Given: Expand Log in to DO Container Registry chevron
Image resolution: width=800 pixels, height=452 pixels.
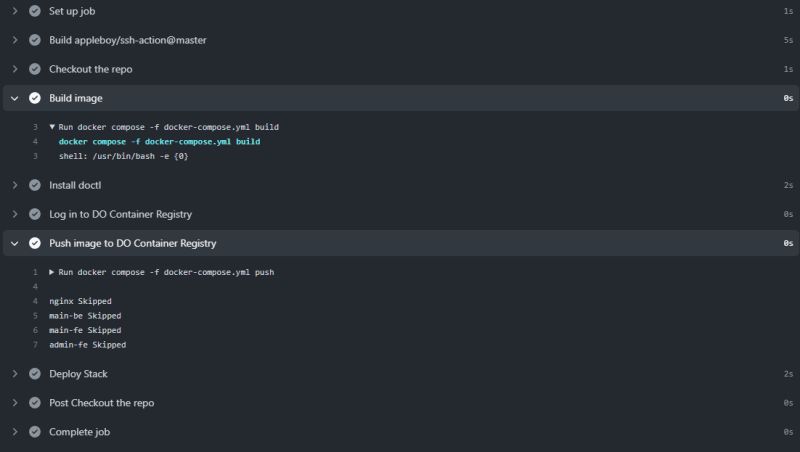Looking at the screenshot, I should point(15,214).
